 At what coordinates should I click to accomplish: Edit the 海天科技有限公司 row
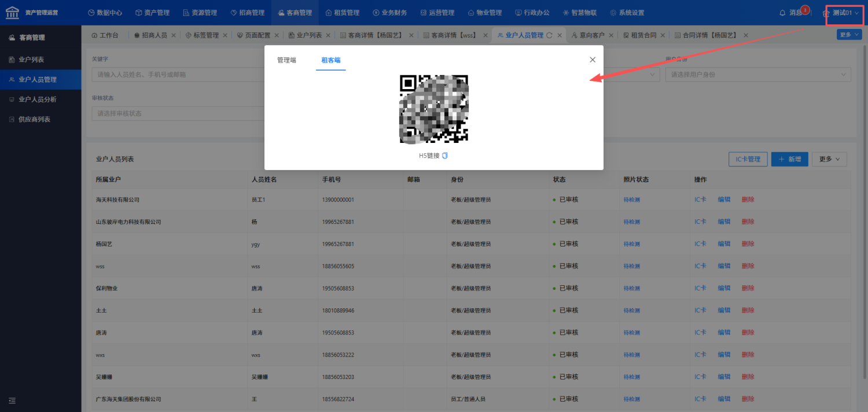pyautogui.click(x=724, y=200)
